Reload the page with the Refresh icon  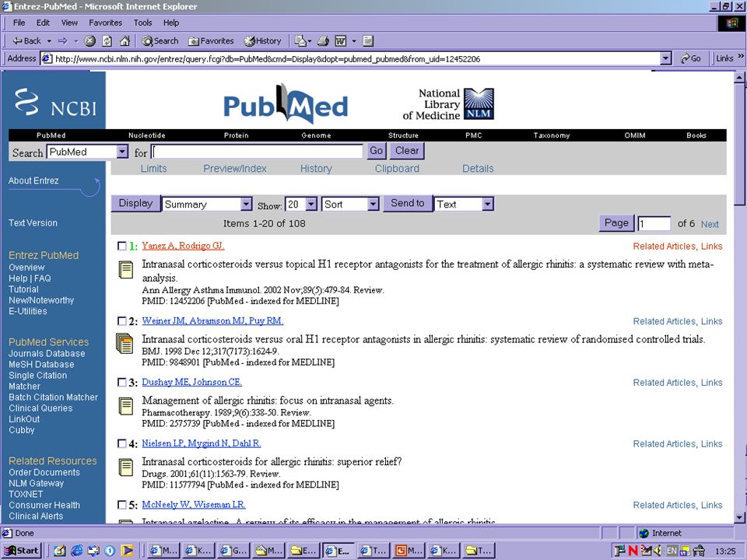coord(107,41)
